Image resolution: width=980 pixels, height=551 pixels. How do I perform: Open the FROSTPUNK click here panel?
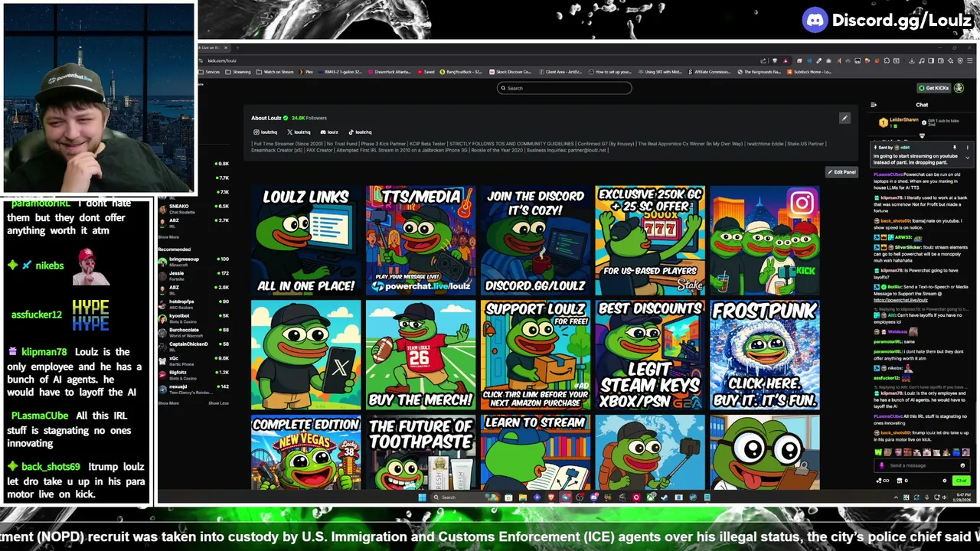[765, 355]
